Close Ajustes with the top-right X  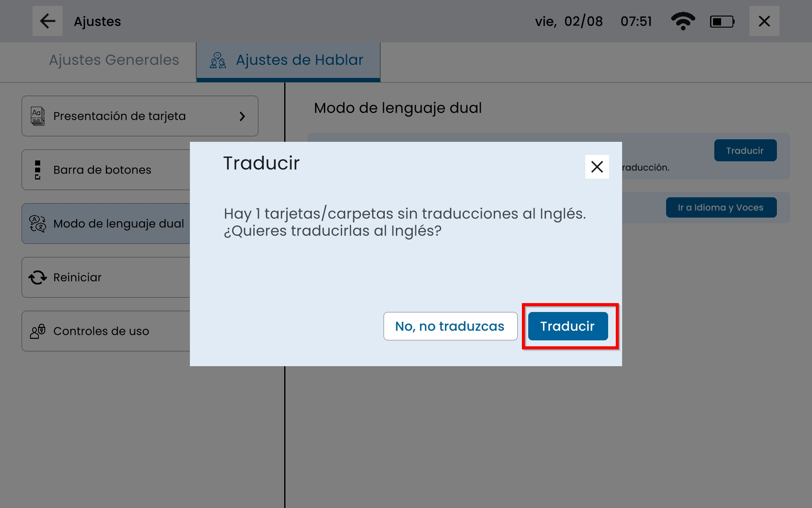point(764,21)
